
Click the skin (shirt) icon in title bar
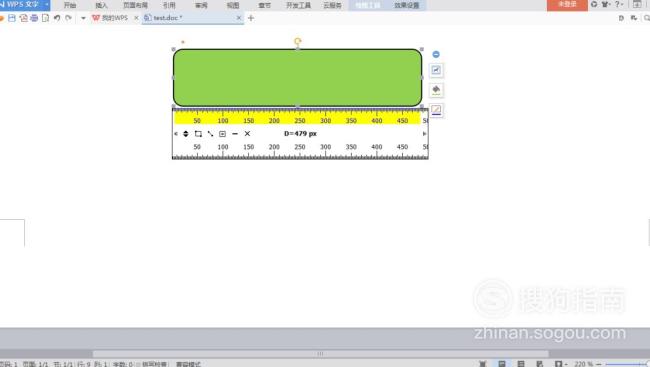tap(606, 5)
